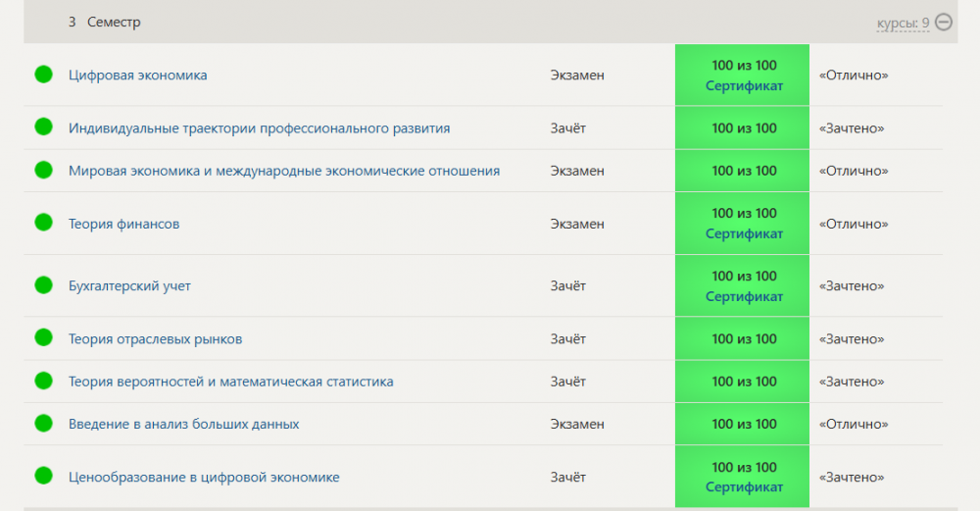Open 'Ценообразование в цифровой экономике' course
Image resolution: width=980 pixels, height=511 pixels.
point(204,478)
